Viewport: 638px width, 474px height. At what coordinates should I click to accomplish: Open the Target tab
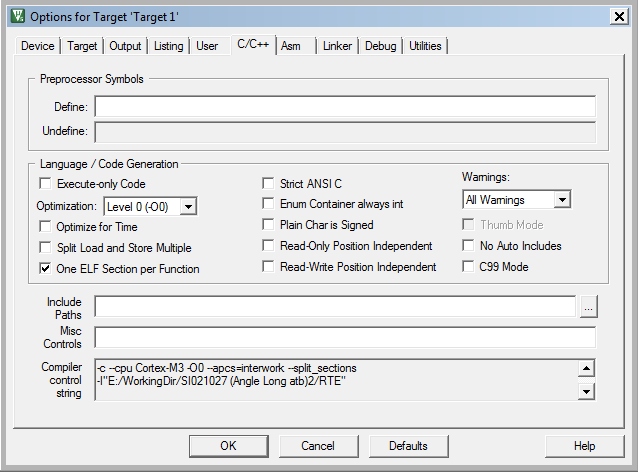pos(82,46)
